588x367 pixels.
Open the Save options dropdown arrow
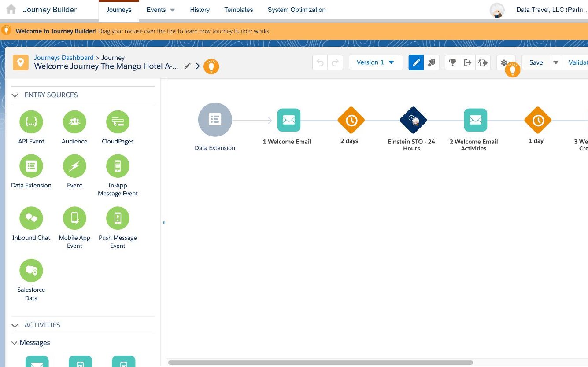point(556,62)
